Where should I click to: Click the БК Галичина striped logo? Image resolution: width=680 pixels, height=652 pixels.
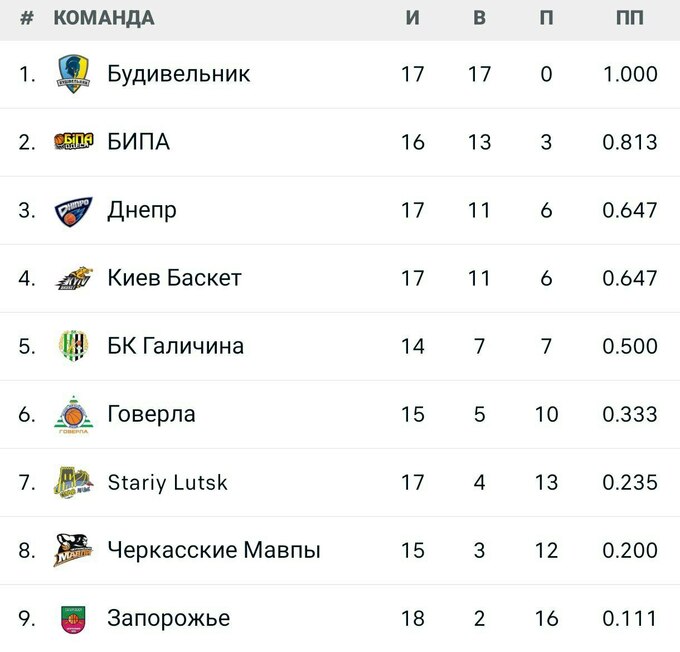point(74,346)
